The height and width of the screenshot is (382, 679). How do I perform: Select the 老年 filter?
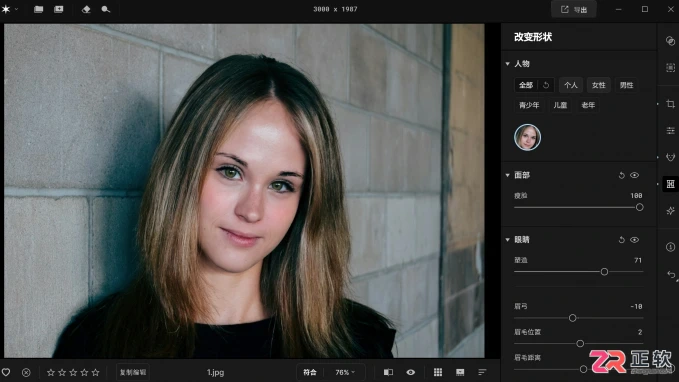(588, 105)
